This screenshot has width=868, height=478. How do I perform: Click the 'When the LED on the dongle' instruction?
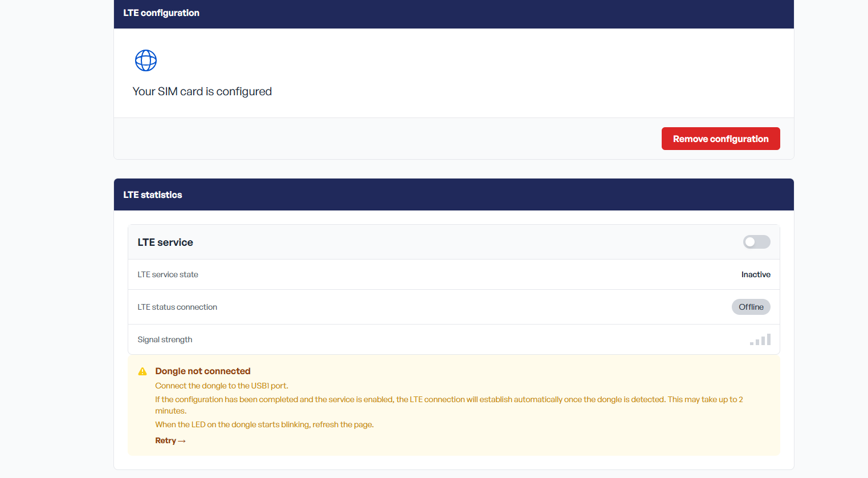pyautogui.click(x=264, y=425)
